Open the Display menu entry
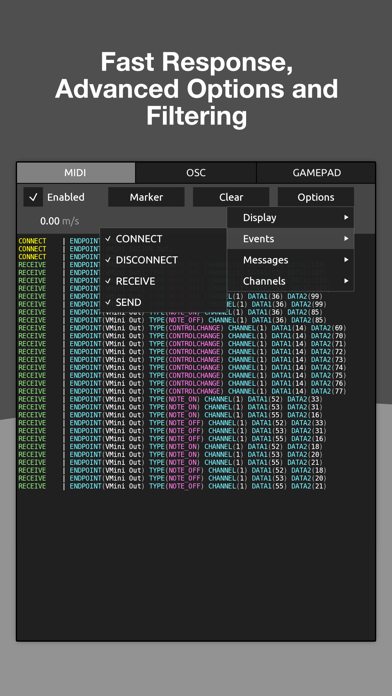Viewport: 392px width, 696px height. pyautogui.click(x=290, y=218)
